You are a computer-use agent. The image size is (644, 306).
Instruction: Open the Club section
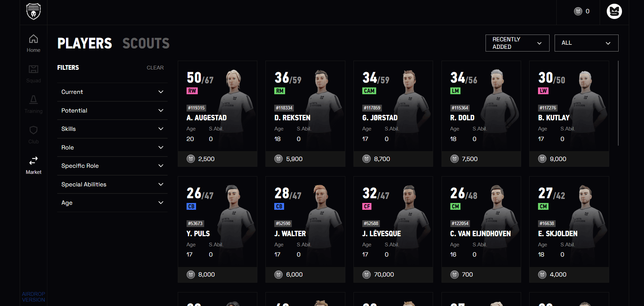pyautogui.click(x=34, y=135)
